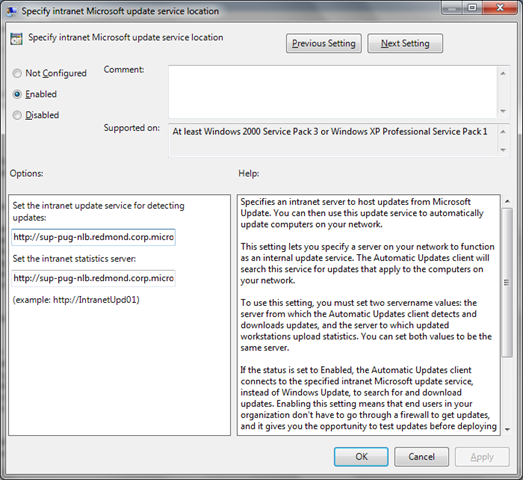Click the Comment box scroll up arrow
The height and width of the screenshot is (480, 523).
tap(503, 73)
